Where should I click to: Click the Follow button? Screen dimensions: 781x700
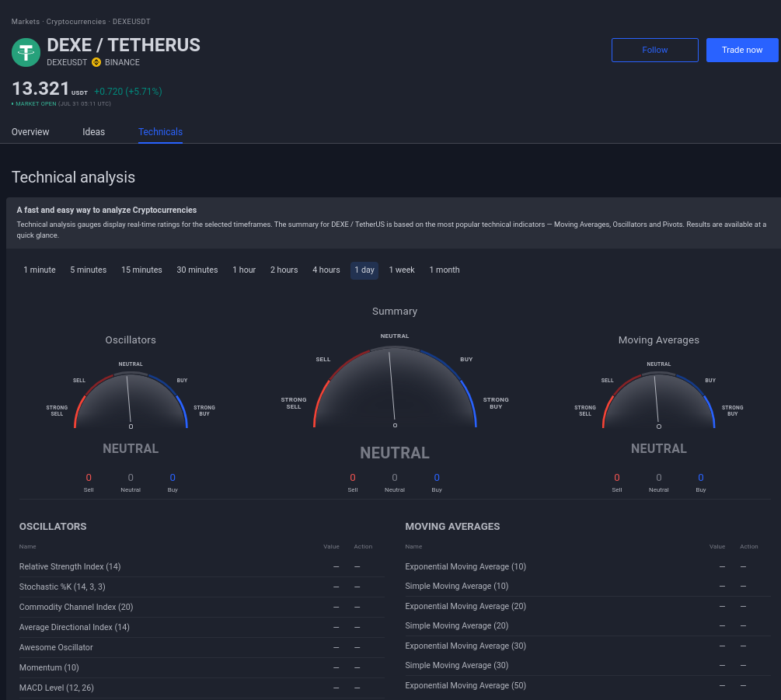[654, 50]
